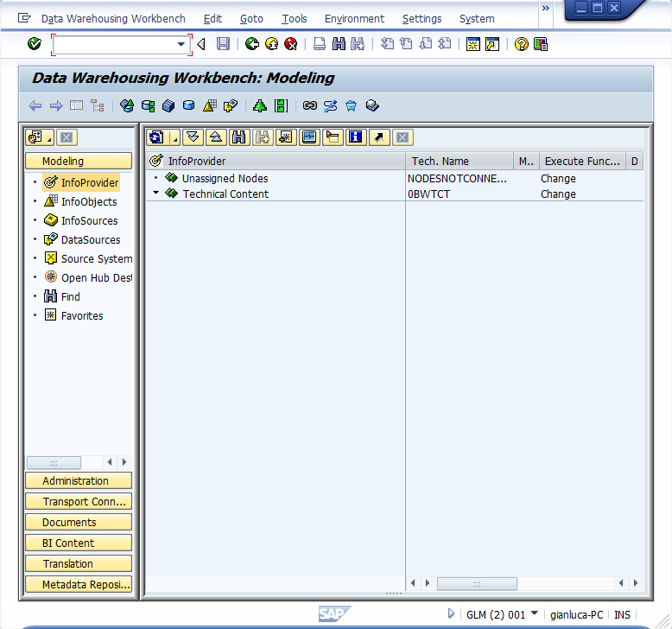Viewport: 672px width, 629px height.
Task: Click the Tech. Name column header
Action: click(459, 162)
